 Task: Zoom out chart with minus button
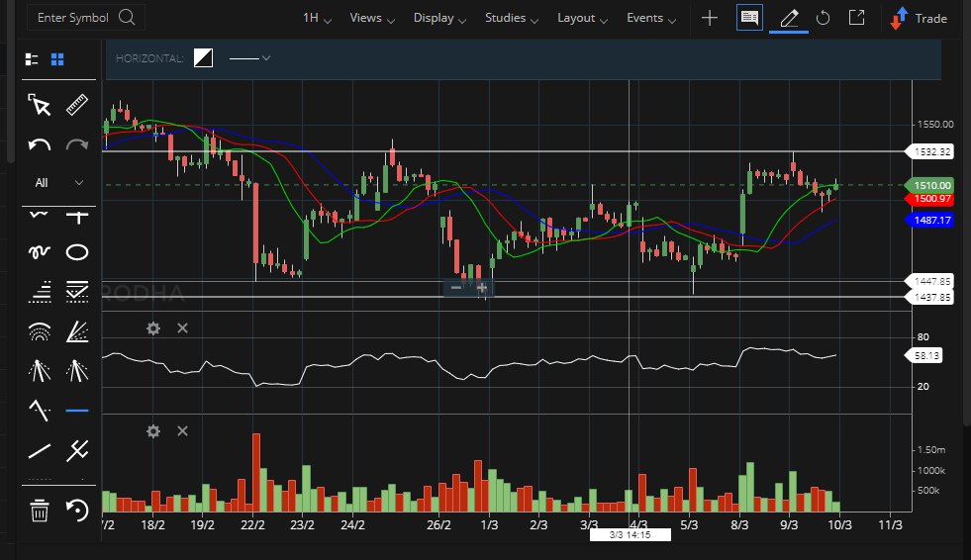click(x=456, y=288)
